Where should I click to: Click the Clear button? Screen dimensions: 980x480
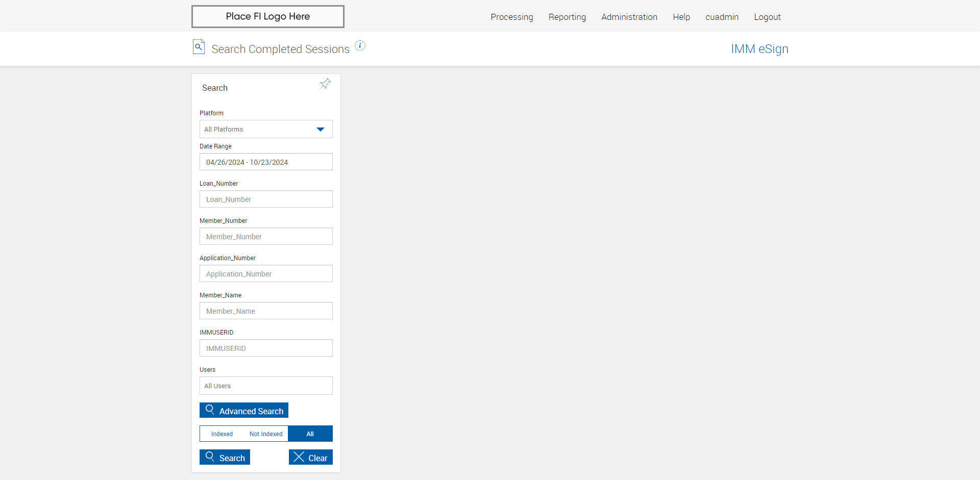point(311,458)
